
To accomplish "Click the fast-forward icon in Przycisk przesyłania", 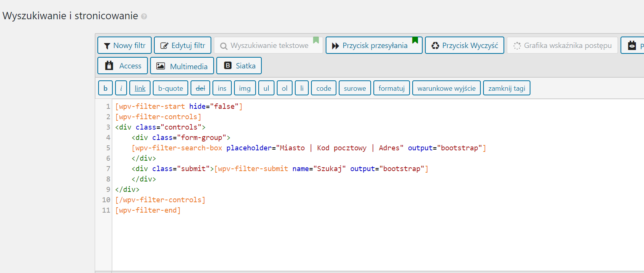I will click(x=336, y=46).
